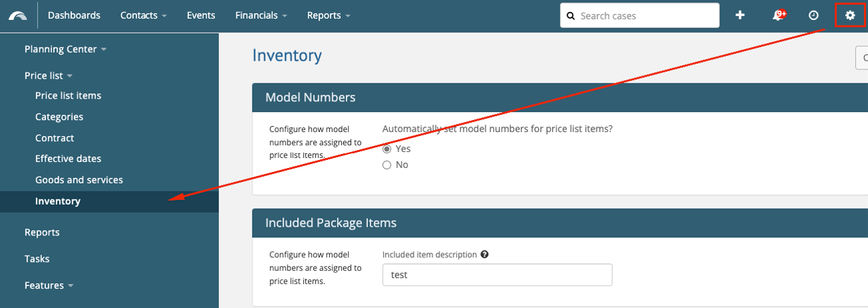868x308 pixels.
Task: Open notifications bell with 9+ badge
Action: click(779, 15)
